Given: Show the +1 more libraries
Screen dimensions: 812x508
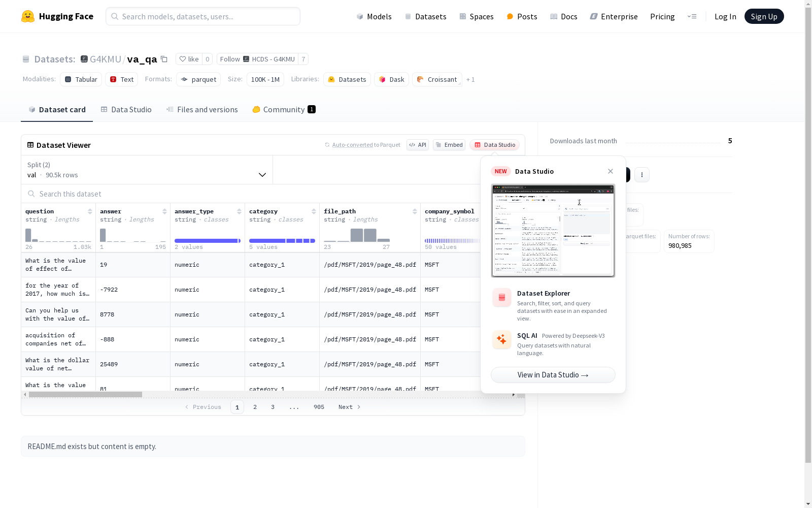Looking at the screenshot, I should tap(470, 79).
